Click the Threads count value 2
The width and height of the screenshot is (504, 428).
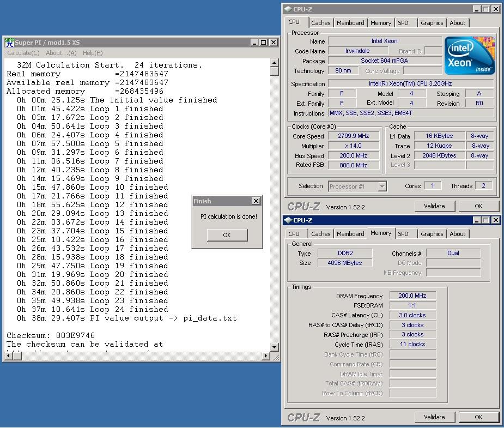pyautogui.click(x=483, y=185)
